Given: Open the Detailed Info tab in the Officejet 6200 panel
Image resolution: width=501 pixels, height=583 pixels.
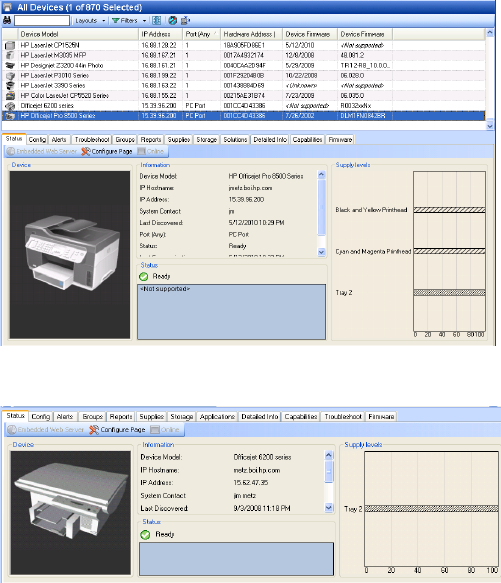Looking at the screenshot, I should coord(260,416).
